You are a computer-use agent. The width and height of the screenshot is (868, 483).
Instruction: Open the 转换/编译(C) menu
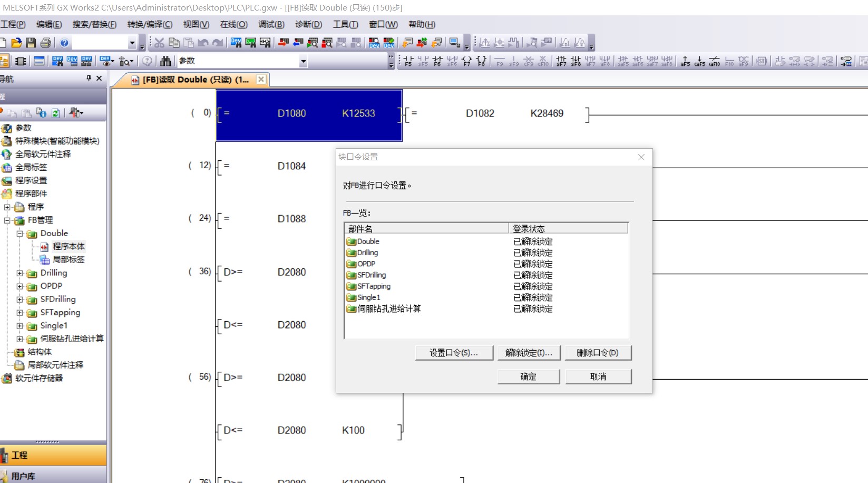click(x=150, y=24)
